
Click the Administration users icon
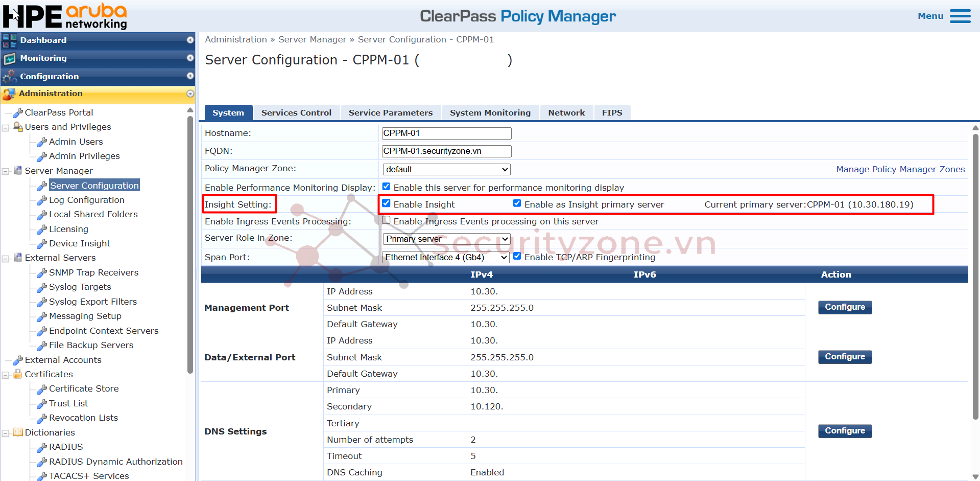9,94
